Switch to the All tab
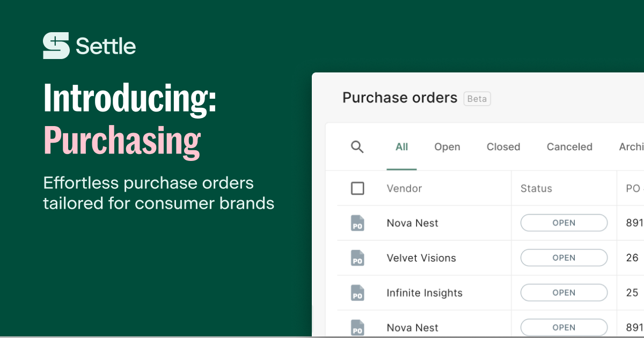Image resolution: width=644 pixels, height=338 pixels. point(401,147)
